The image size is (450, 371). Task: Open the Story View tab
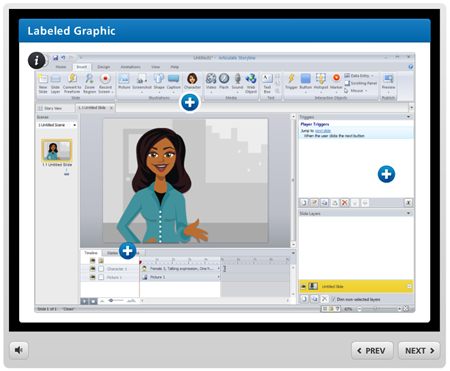(x=55, y=108)
